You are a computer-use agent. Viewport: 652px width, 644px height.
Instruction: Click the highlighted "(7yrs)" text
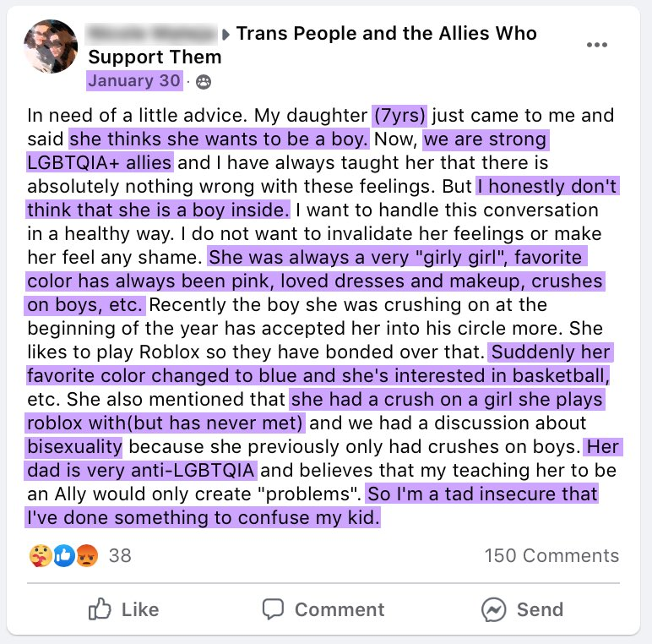point(400,115)
